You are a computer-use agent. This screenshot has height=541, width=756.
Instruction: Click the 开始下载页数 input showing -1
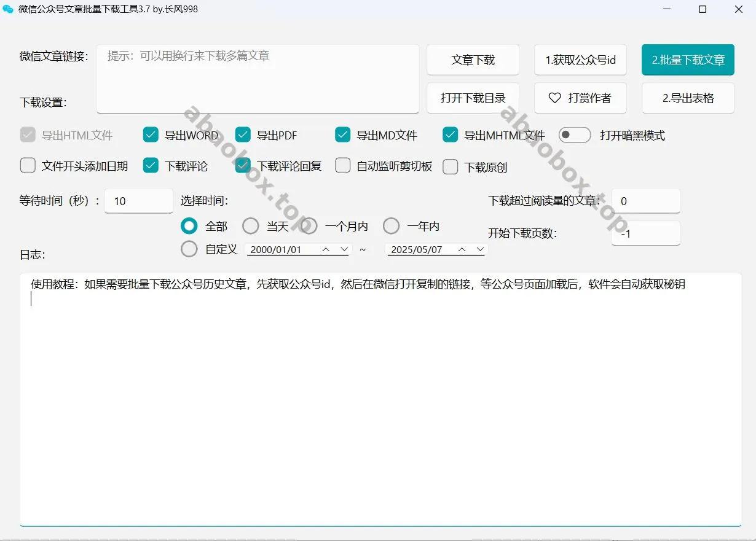(x=646, y=233)
